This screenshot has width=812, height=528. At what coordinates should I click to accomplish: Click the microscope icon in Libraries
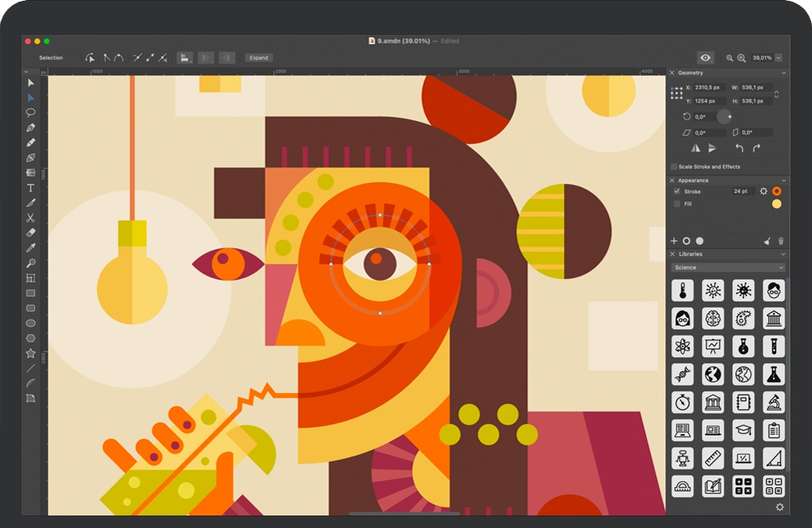774,402
